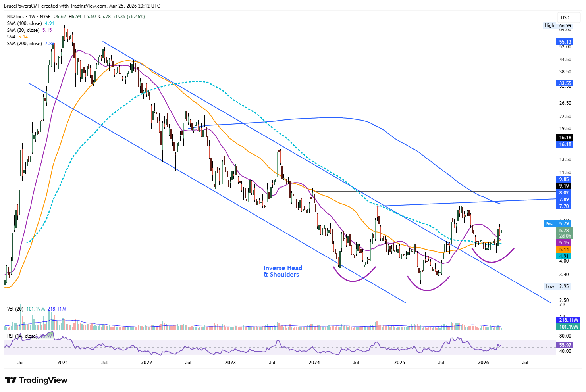
Task: Click the 2026 label on time axis
Action: [x=483, y=363]
